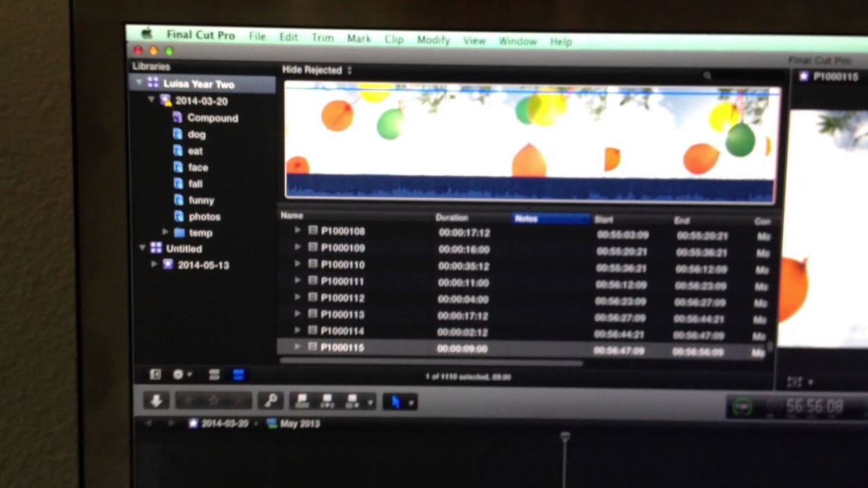This screenshot has width=868, height=488.
Task: Click the Compound smart collection icon
Action: 178,117
